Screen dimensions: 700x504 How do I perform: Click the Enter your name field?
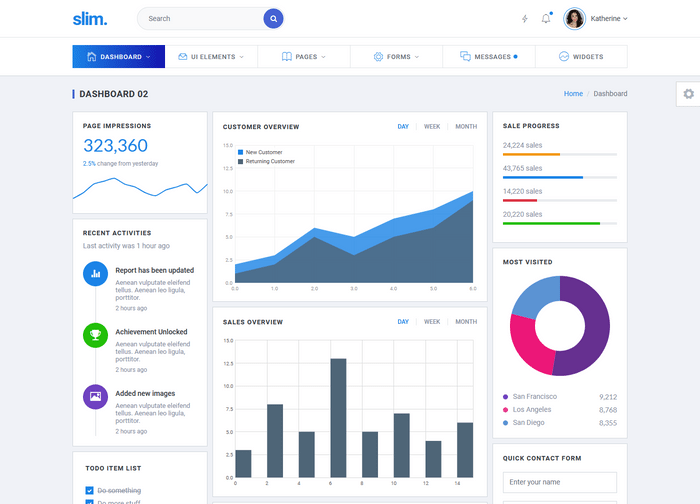pos(560,483)
